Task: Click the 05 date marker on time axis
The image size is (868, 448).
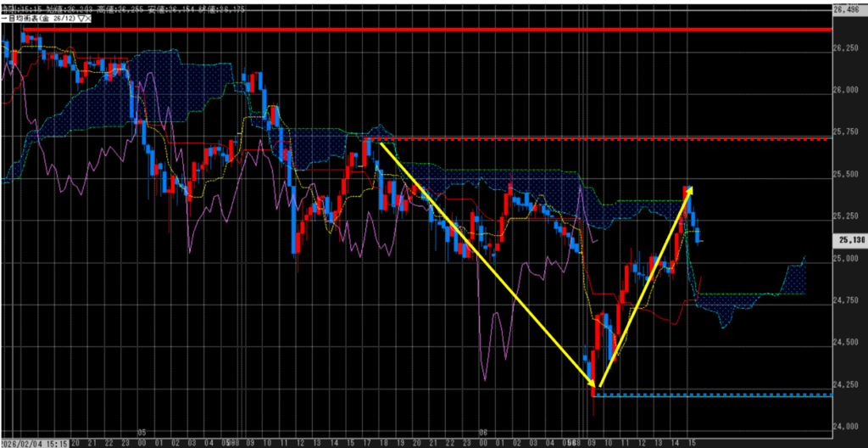Action: point(142,432)
